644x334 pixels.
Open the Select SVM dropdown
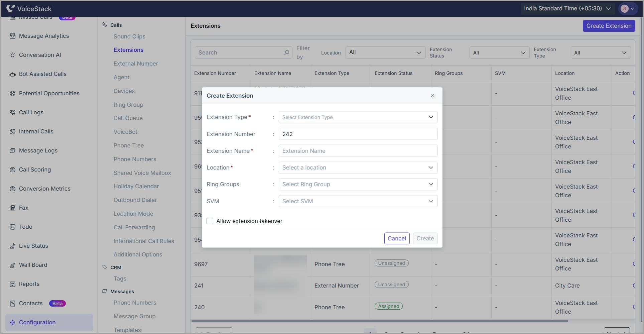coord(358,201)
